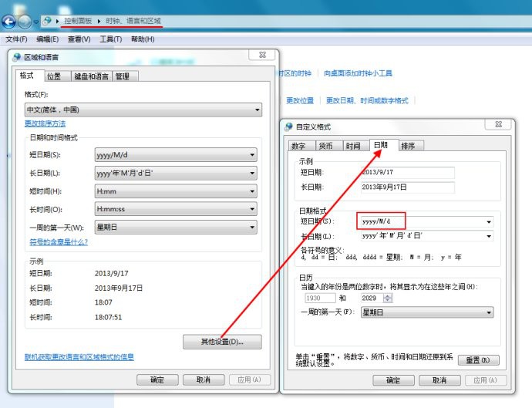Switch to the 货币 tab in 自定义格式
Viewport: 532px width, 408px height.
(325, 146)
